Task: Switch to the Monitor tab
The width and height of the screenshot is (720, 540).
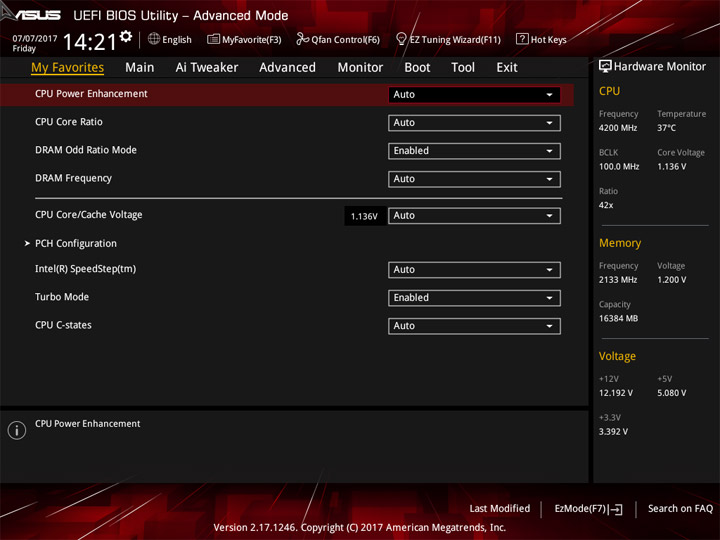Action: point(360,68)
